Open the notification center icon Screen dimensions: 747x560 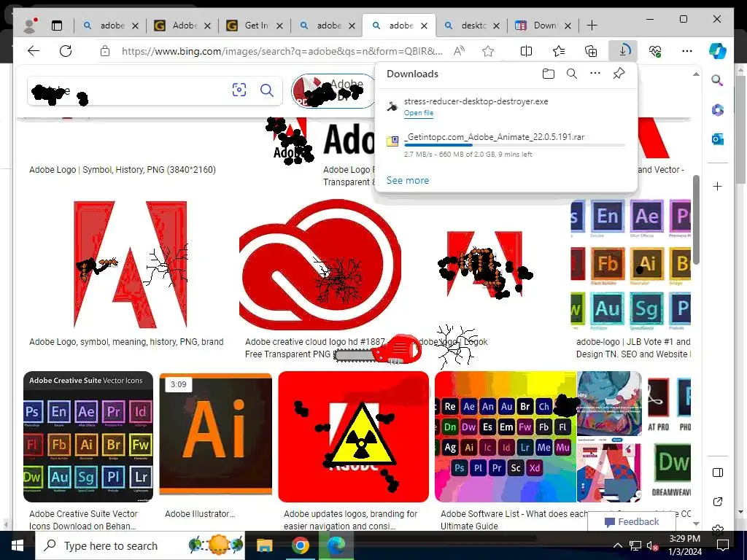723,545
